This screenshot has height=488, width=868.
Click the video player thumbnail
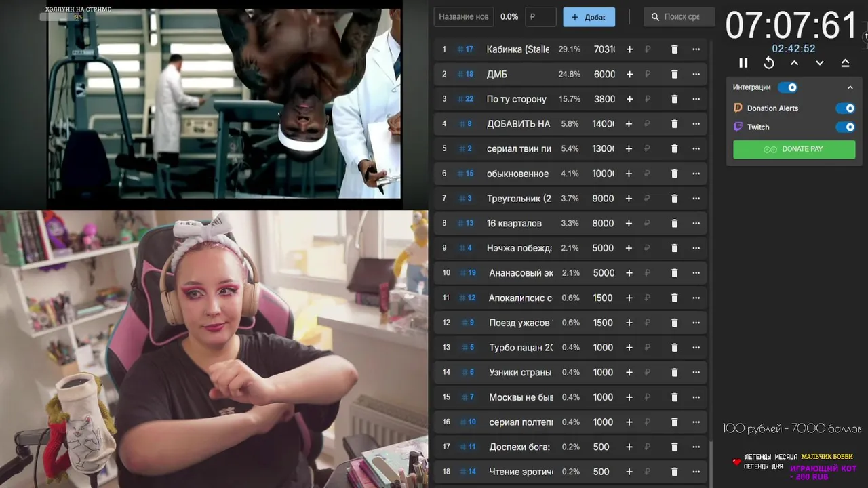point(224,103)
